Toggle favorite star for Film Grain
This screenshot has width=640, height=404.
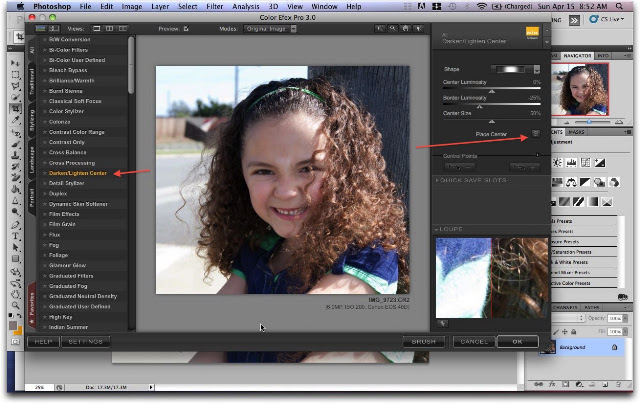44,224
